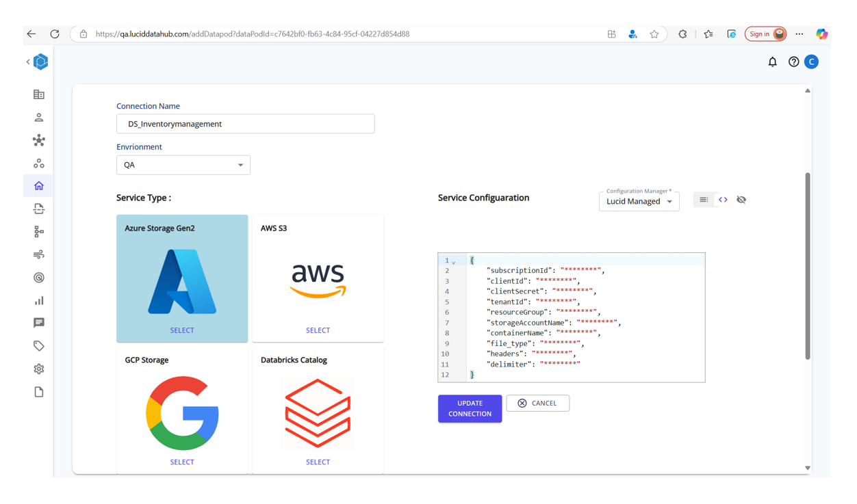
Task: Click SELECT under Databricks Catalog
Action: coord(318,462)
